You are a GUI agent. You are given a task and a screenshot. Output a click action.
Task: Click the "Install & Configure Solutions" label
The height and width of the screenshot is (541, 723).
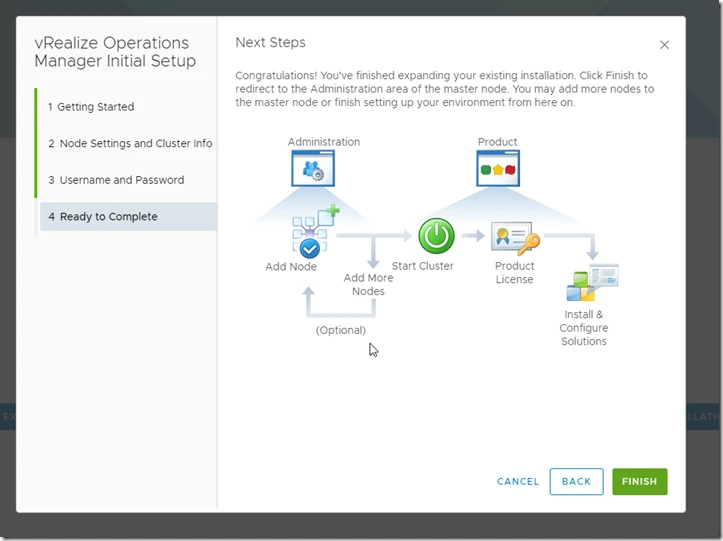(x=584, y=328)
